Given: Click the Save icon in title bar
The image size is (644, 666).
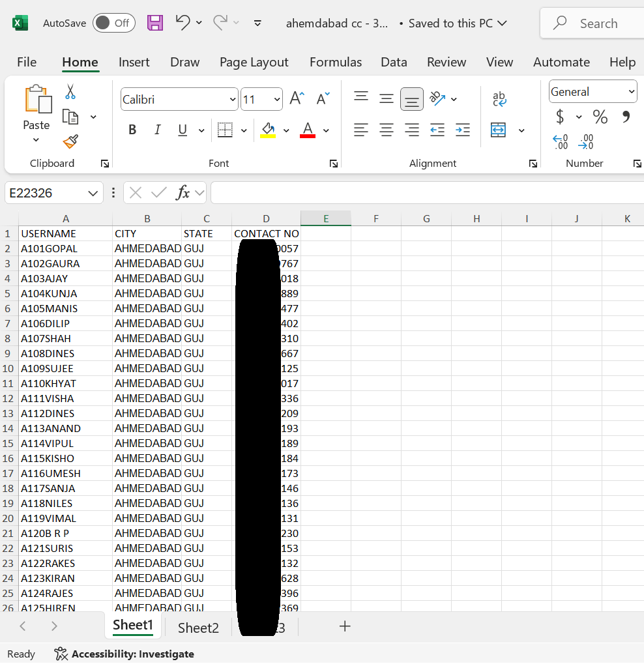Looking at the screenshot, I should (x=155, y=23).
